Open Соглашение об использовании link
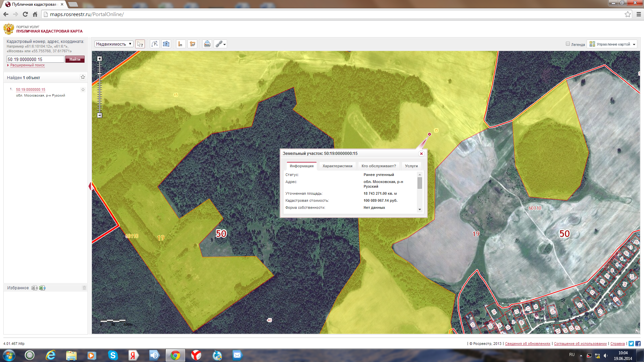Viewport: 644px width, 362px height. point(580,344)
